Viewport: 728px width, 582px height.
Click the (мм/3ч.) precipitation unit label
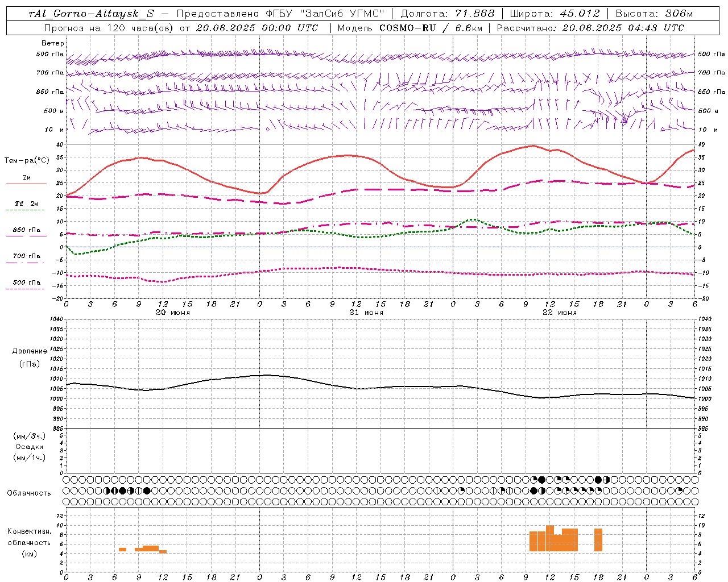[x=30, y=436]
